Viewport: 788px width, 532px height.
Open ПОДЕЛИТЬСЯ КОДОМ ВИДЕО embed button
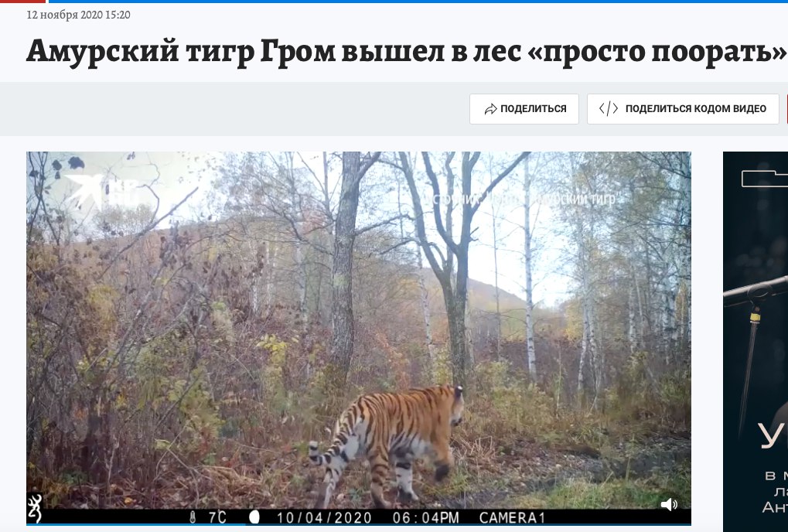(683, 109)
